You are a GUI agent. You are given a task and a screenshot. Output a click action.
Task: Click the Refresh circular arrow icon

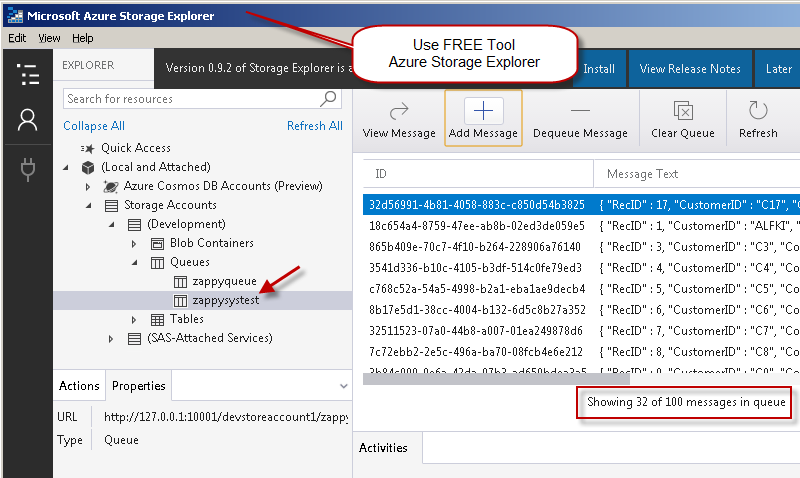click(x=758, y=110)
